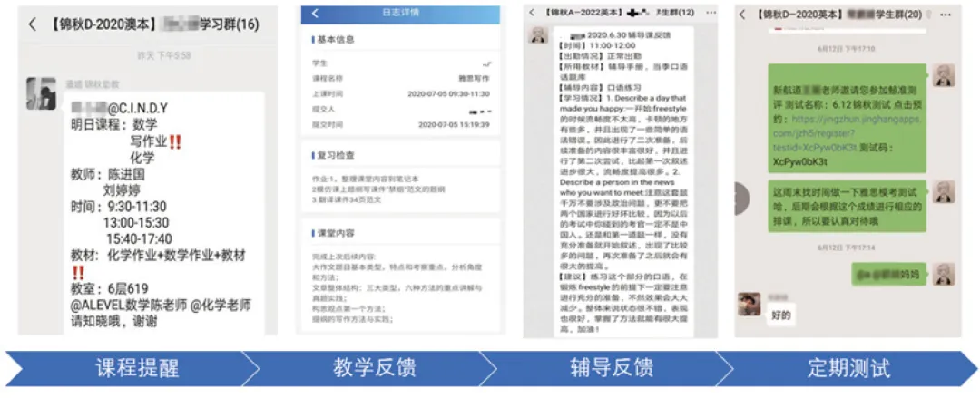
Task: Go back from the 日志详情 page
Action: coord(315,14)
